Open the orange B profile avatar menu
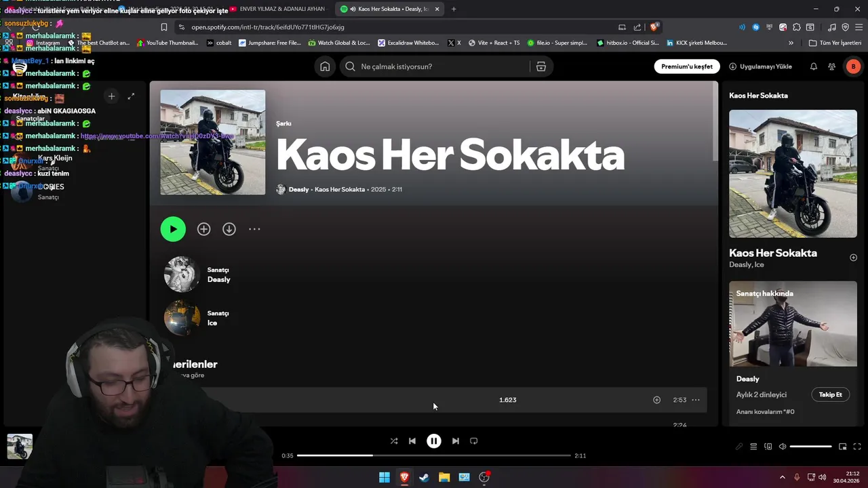Viewport: 868px width, 488px height. pyautogui.click(x=853, y=66)
